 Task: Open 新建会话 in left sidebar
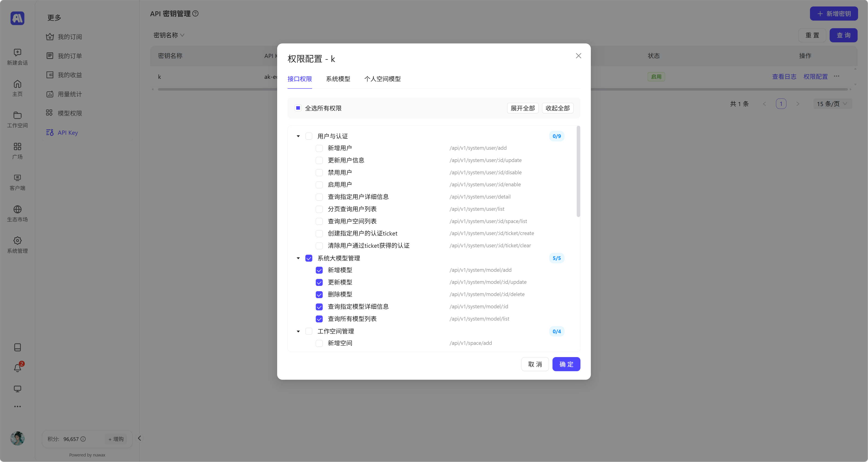click(17, 57)
